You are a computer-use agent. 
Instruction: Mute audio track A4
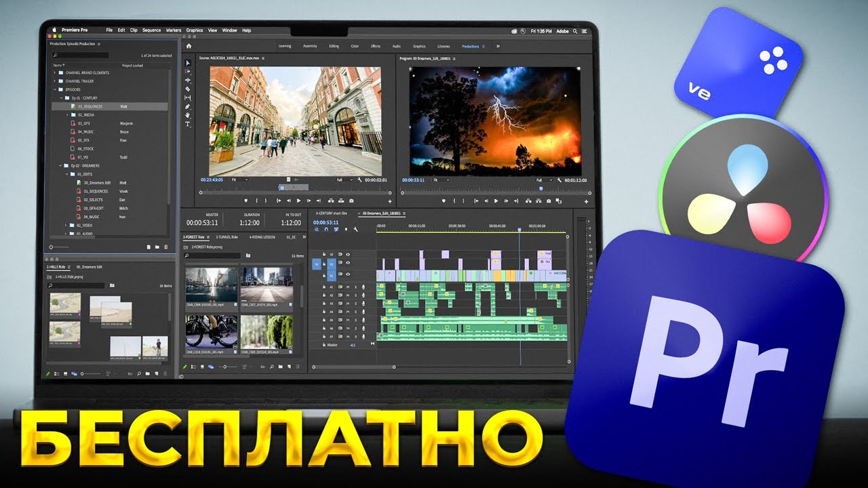click(348, 311)
